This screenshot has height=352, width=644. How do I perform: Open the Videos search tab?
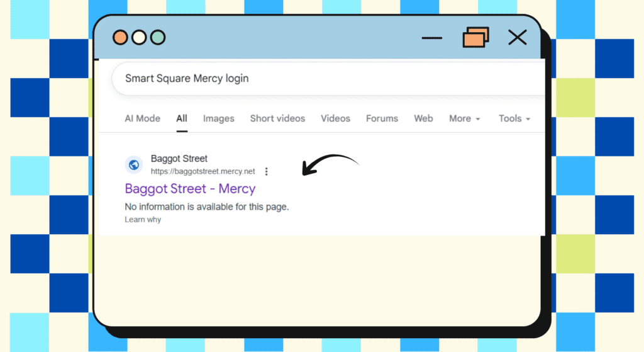[335, 118]
